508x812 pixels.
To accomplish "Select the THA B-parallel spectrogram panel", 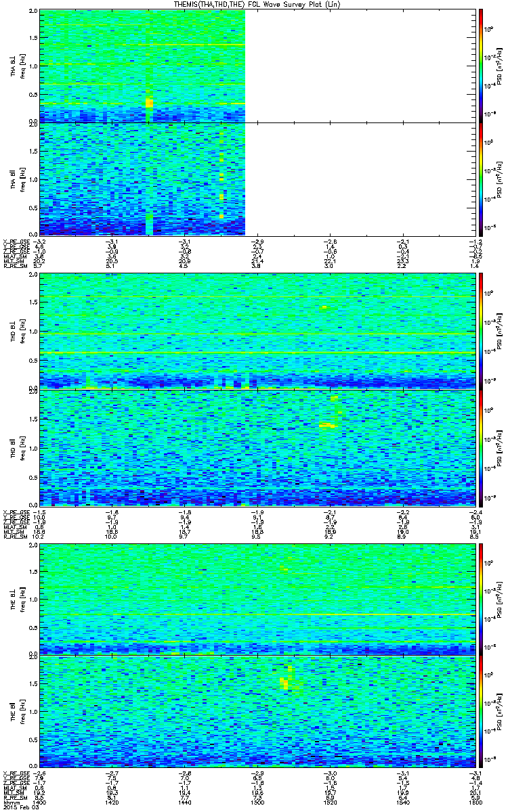I will 256,179.
